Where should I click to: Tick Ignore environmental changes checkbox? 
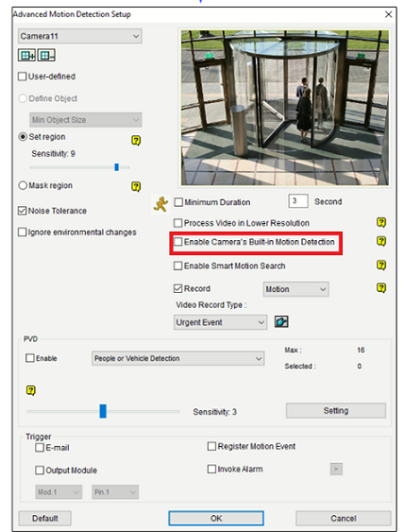coord(22,232)
